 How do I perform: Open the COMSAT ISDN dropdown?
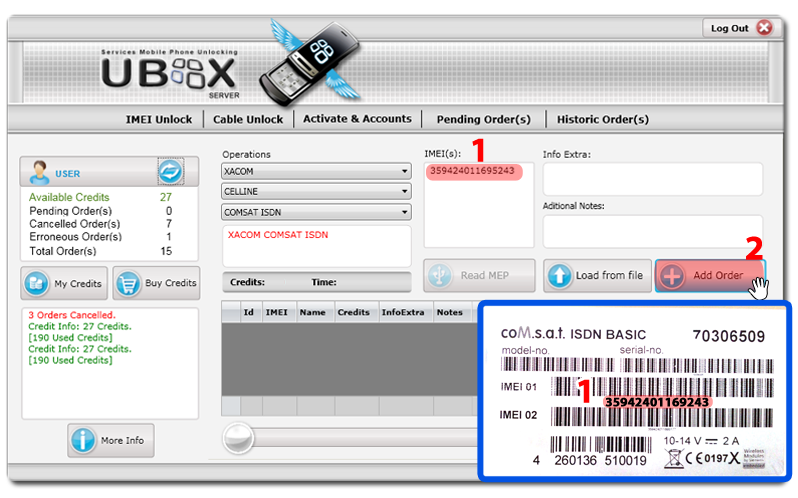pyautogui.click(x=316, y=212)
